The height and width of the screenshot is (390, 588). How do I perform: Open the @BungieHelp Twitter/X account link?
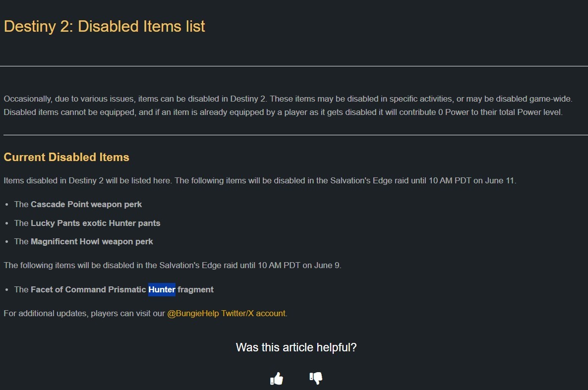tap(227, 313)
